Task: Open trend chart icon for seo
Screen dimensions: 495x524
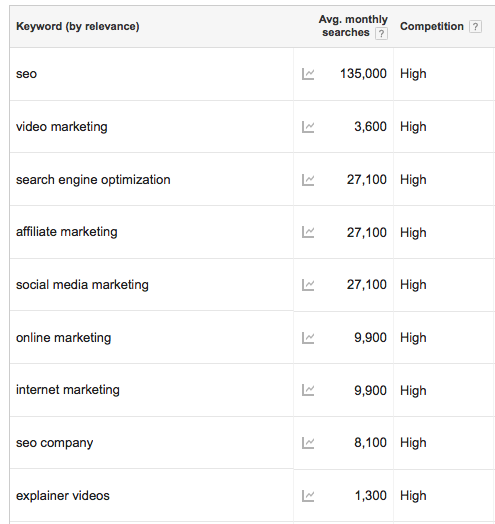Action: tap(308, 74)
